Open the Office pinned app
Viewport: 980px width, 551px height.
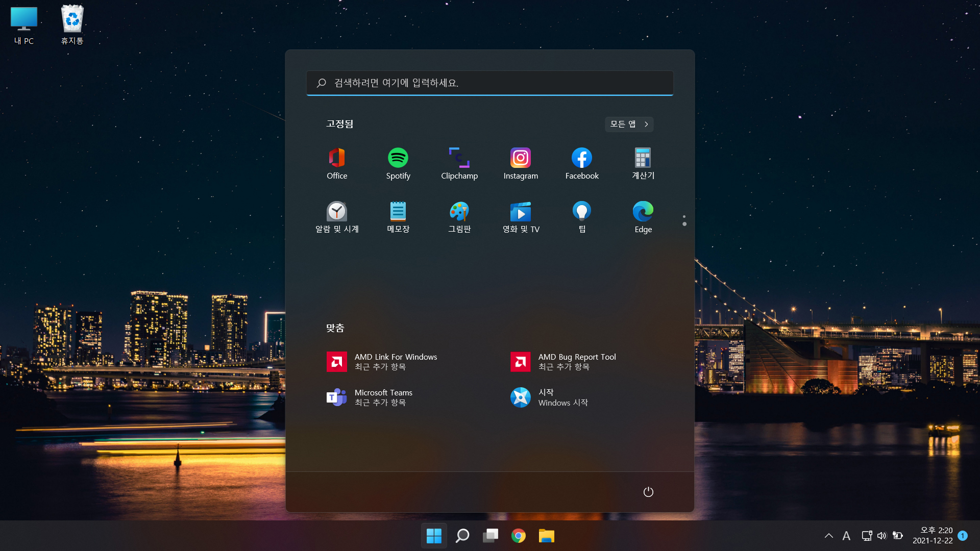point(337,163)
